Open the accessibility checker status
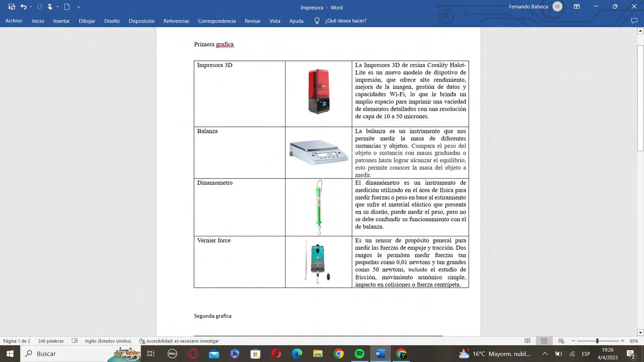 coord(179,341)
